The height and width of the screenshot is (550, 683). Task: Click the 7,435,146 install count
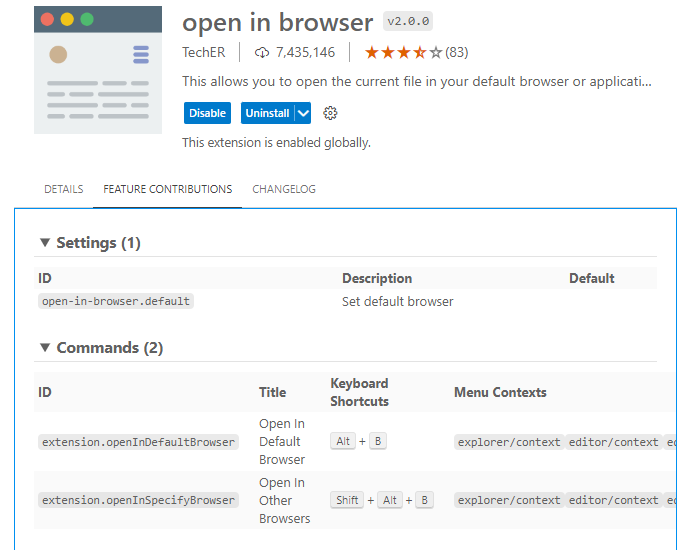click(x=305, y=53)
